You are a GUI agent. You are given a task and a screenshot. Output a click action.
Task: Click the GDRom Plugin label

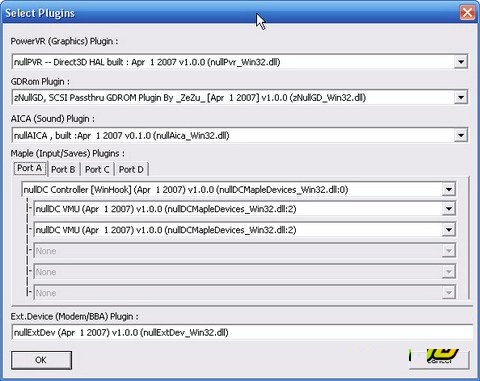40,82
